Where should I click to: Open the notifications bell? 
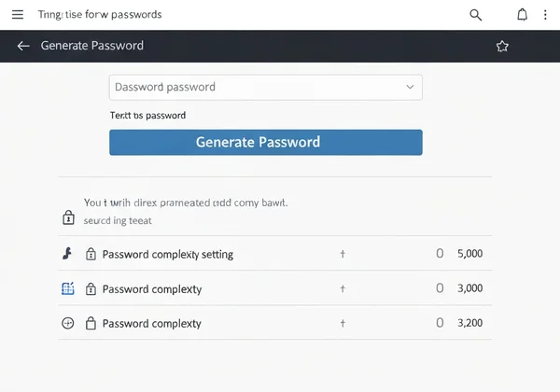(x=523, y=15)
